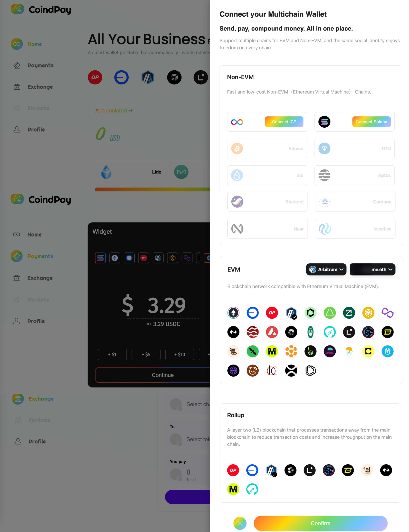Screen dimensions: 409x532
Task: Select the Starknet blockchain icon
Action: click(x=237, y=202)
